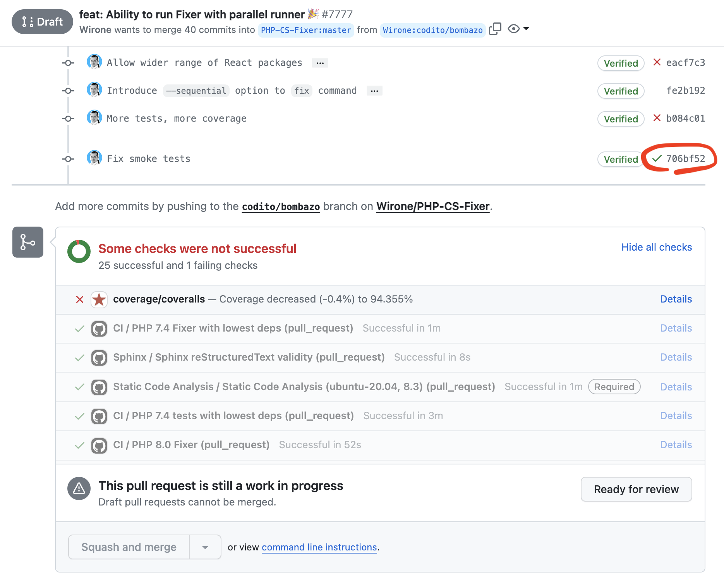Viewport: 724px width, 588px height.
Task: Expand the Allow wider range commit description
Action: pyautogui.click(x=320, y=63)
